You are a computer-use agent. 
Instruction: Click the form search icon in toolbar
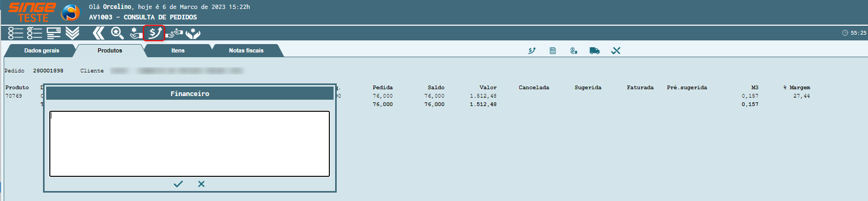click(53, 33)
